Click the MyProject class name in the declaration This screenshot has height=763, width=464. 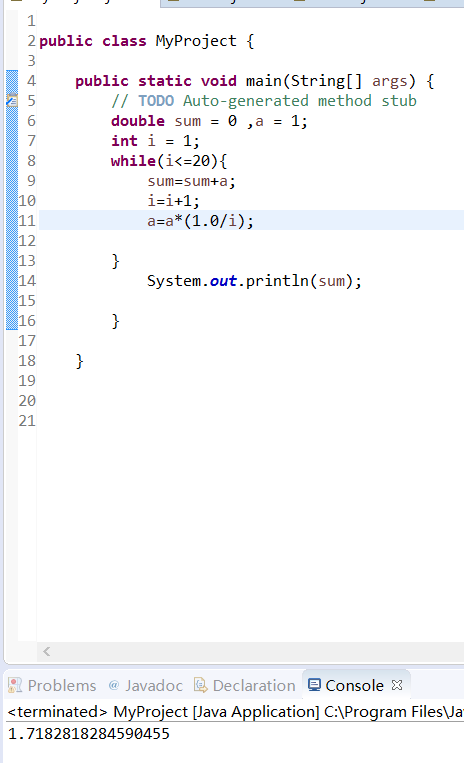click(196, 41)
